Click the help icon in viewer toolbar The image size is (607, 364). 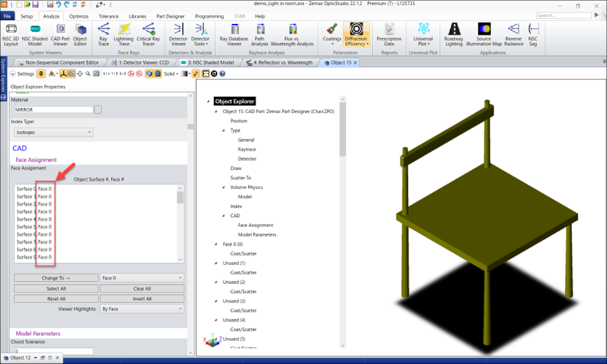coord(222,73)
